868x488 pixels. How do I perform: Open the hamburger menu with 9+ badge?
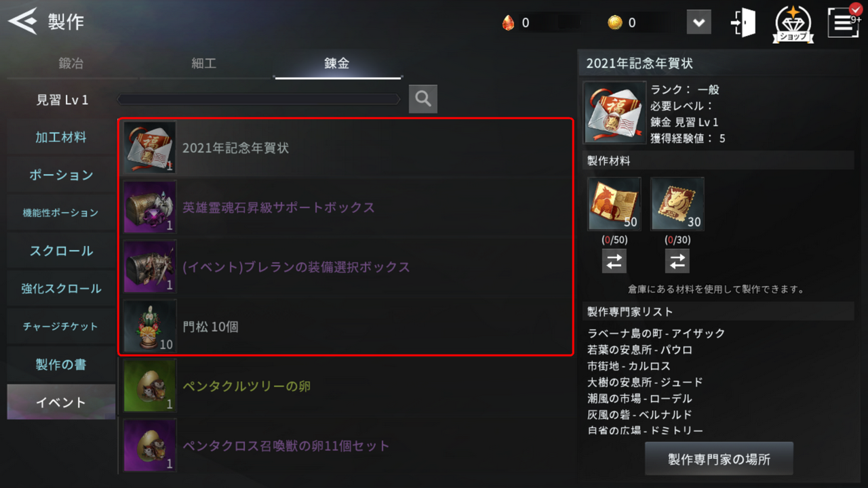(844, 22)
